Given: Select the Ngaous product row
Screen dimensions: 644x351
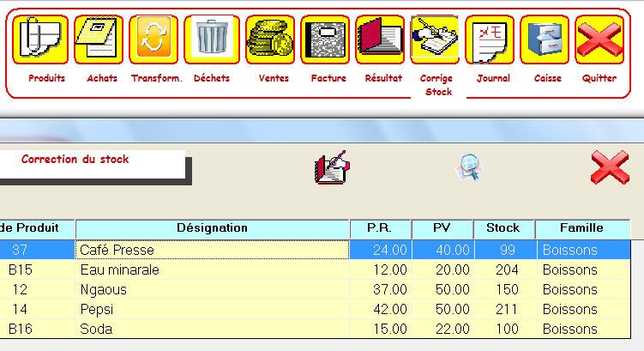Looking at the screenshot, I should 315,289.
